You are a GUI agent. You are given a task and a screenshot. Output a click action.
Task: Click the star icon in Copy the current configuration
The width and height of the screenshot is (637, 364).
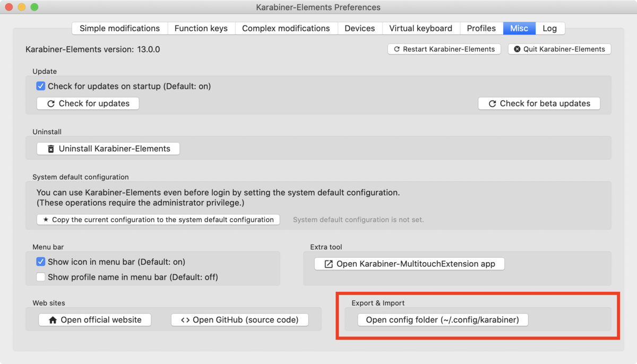(x=46, y=220)
